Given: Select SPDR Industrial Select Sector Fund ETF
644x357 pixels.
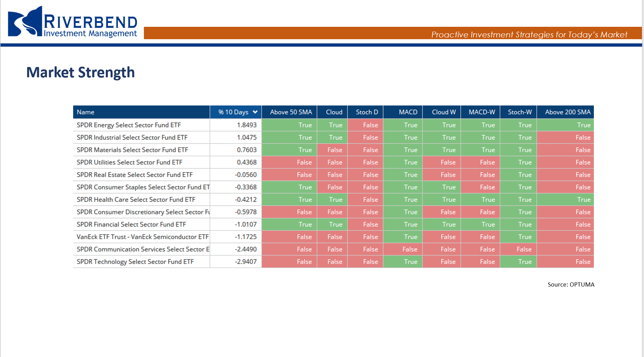Looking at the screenshot, I should tap(132, 137).
